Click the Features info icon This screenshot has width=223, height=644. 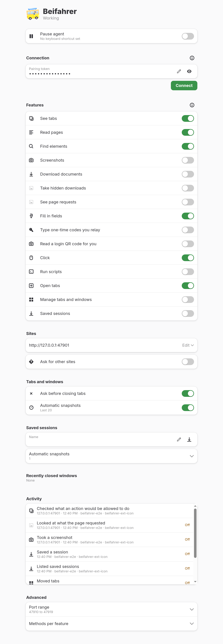(192, 105)
